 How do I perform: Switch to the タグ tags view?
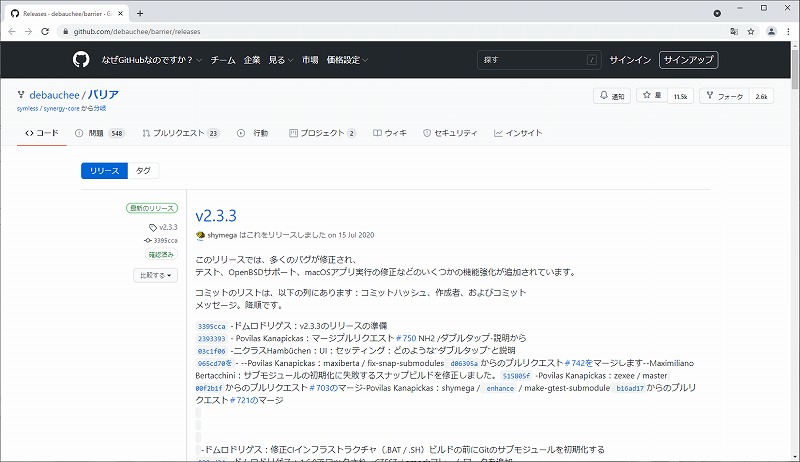143,171
